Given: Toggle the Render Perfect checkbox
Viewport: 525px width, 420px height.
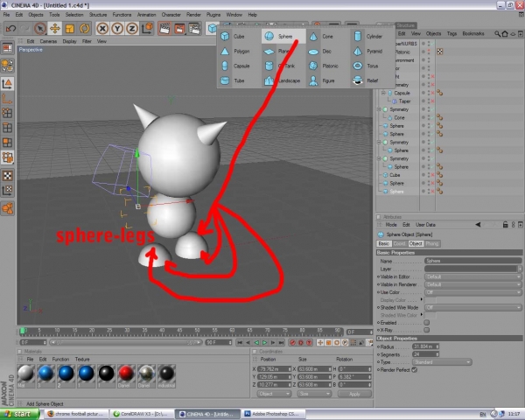Looking at the screenshot, I should (x=415, y=370).
